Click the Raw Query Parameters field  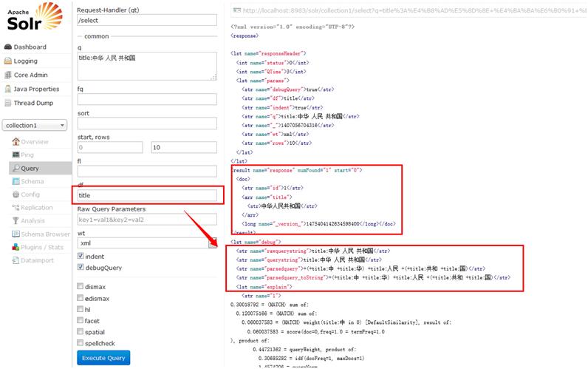point(147,220)
